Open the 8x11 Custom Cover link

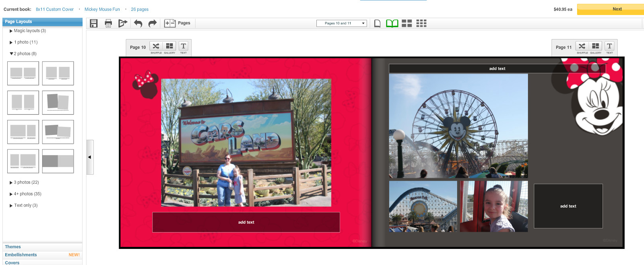(55, 9)
